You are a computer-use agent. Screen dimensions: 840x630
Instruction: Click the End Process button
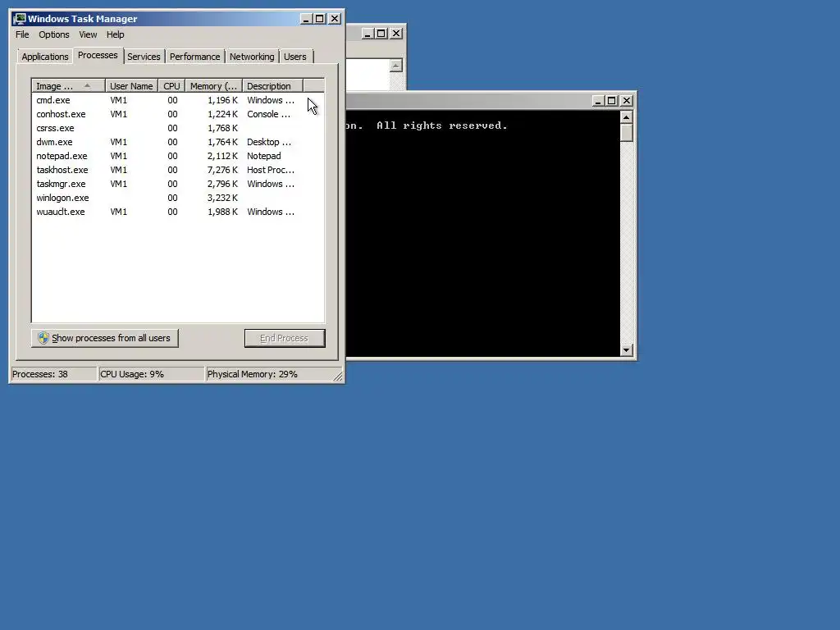(x=285, y=338)
